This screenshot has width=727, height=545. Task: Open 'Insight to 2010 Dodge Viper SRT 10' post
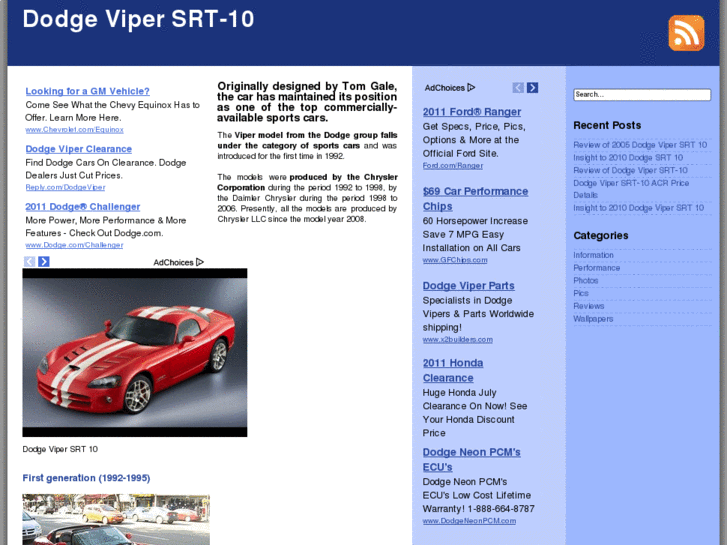click(638, 208)
